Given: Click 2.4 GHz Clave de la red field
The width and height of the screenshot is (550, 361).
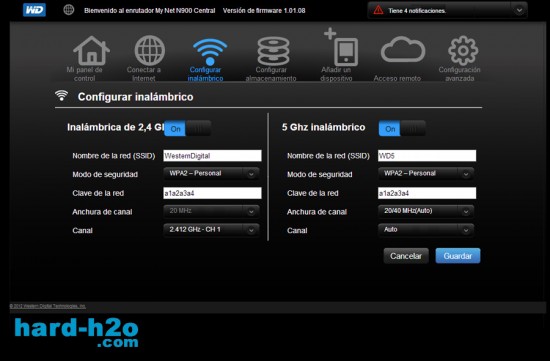Looking at the screenshot, I should tap(212, 193).
